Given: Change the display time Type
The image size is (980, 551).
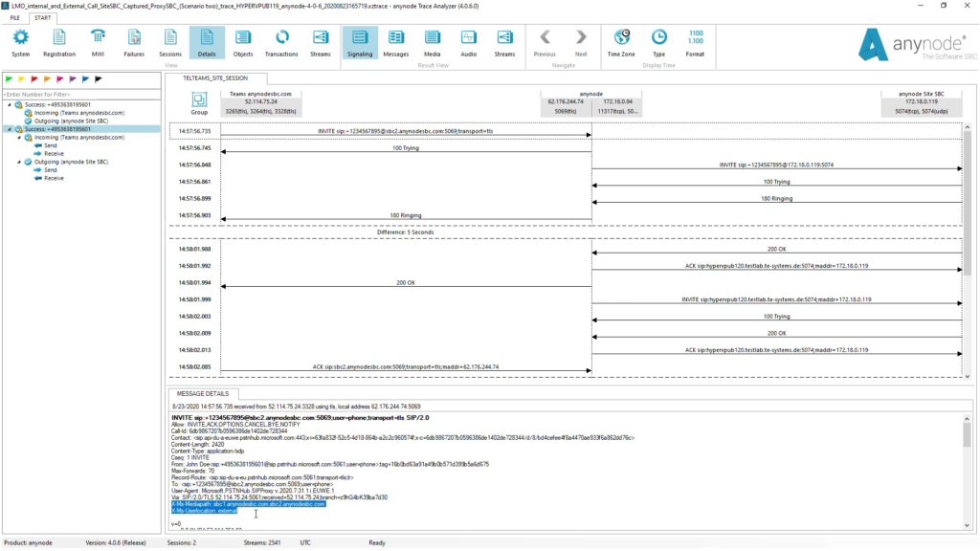Looking at the screenshot, I should tap(658, 43).
